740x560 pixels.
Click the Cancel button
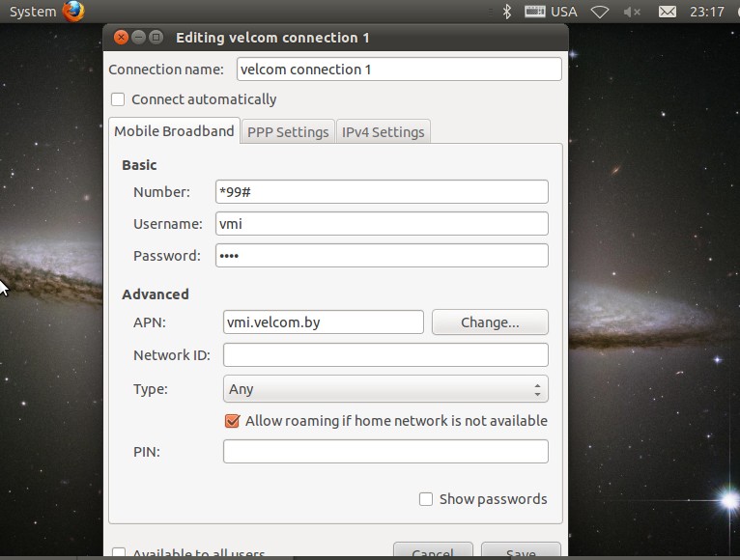(433, 551)
